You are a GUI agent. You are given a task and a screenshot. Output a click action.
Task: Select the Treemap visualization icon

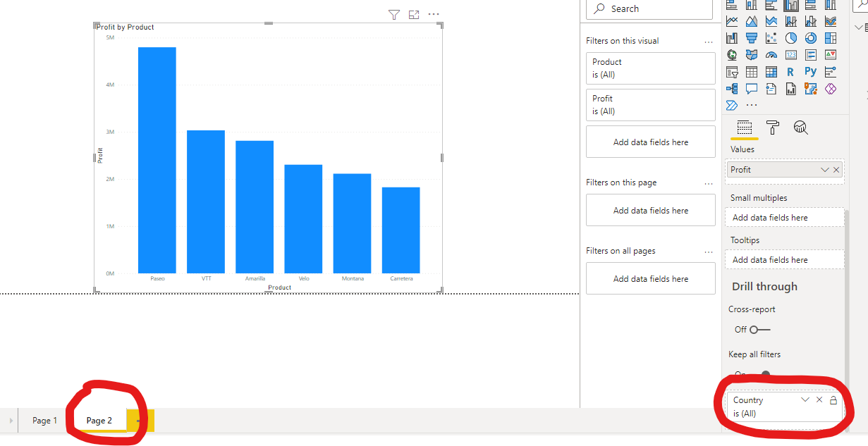pyautogui.click(x=831, y=38)
